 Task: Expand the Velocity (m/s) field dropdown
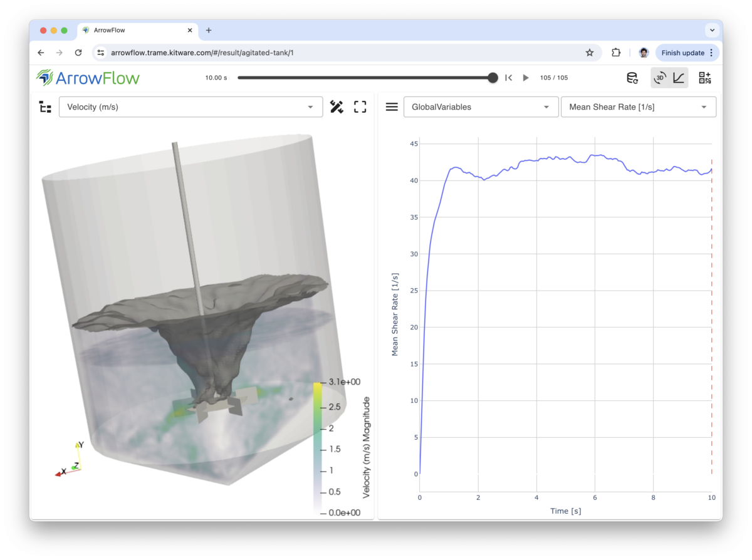pyautogui.click(x=191, y=107)
